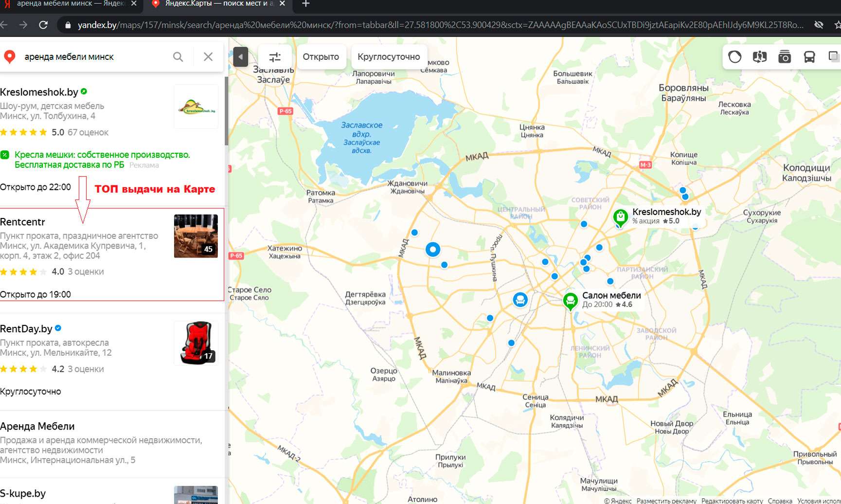Open the Rentcentr listing

pos(22,222)
